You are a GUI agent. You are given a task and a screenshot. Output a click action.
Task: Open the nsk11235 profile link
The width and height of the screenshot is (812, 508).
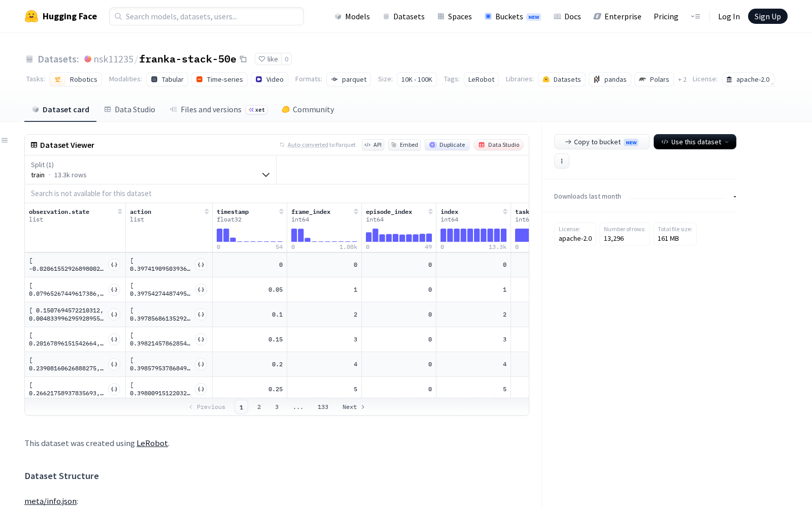click(114, 59)
